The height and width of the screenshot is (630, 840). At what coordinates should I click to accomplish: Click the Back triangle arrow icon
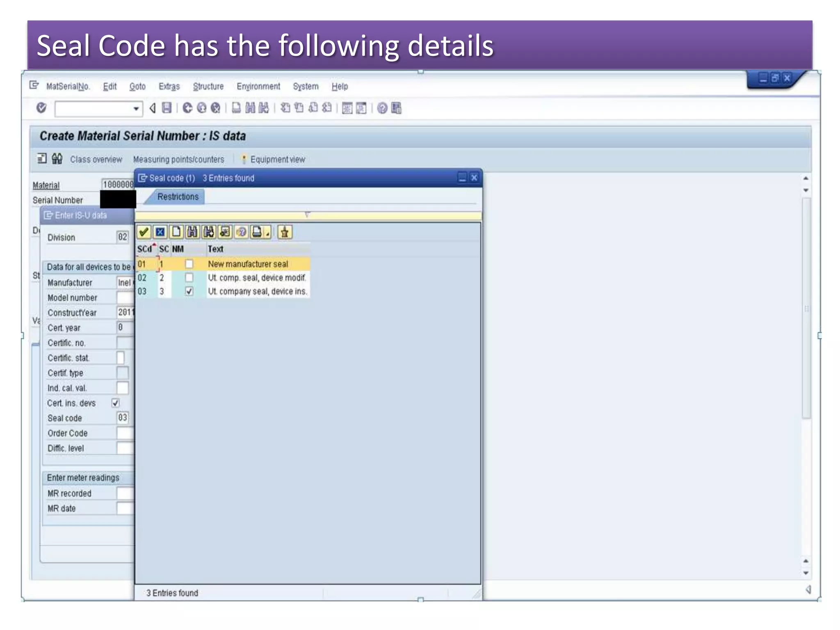pyautogui.click(x=153, y=108)
